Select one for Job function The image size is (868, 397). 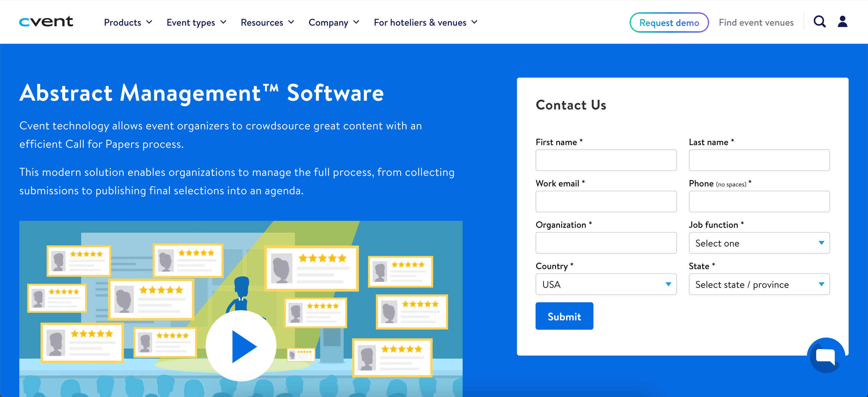pos(759,243)
